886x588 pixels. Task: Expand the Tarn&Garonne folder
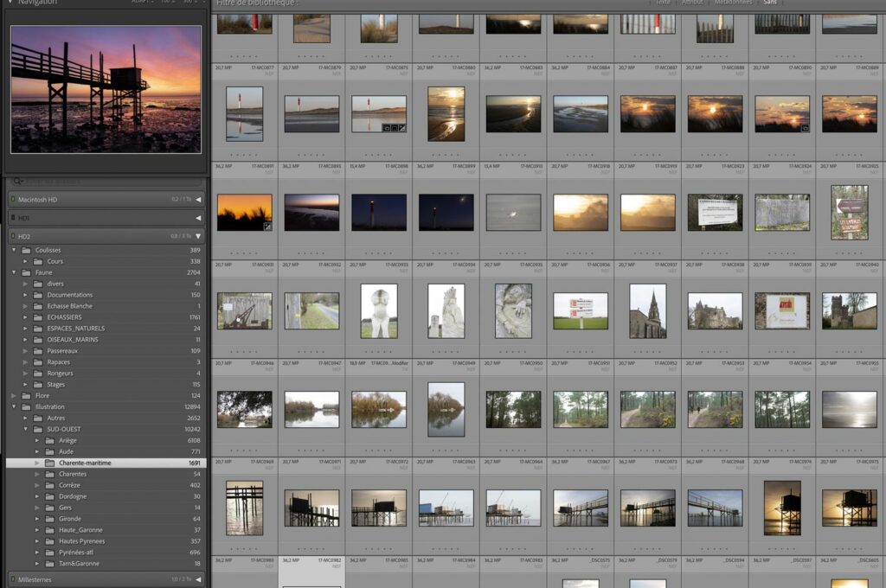pyautogui.click(x=37, y=564)
